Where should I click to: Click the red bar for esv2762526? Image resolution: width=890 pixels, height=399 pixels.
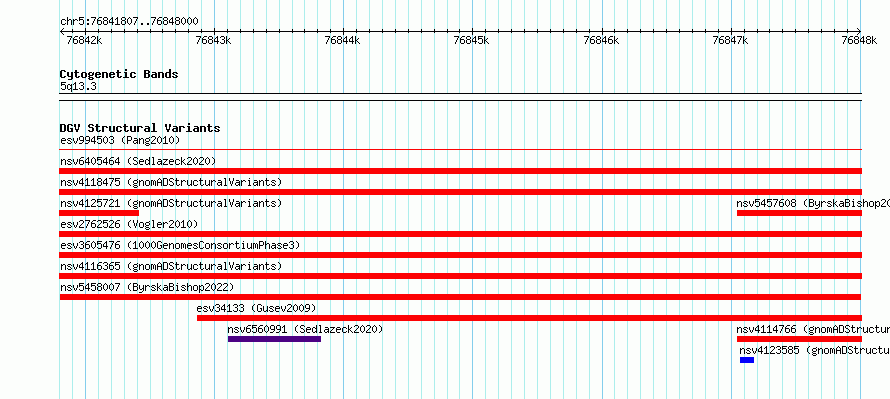[461, 234]
